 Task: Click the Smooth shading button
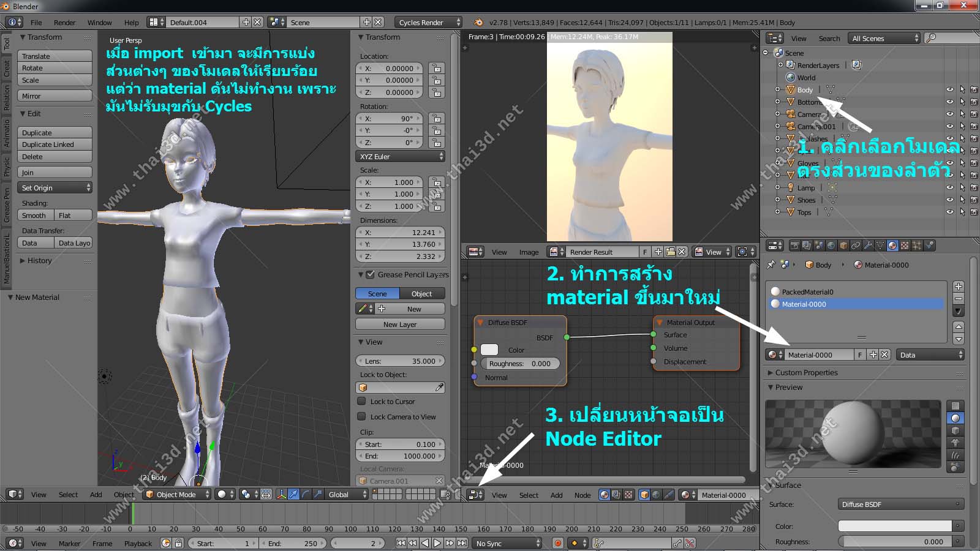[36, 216]
